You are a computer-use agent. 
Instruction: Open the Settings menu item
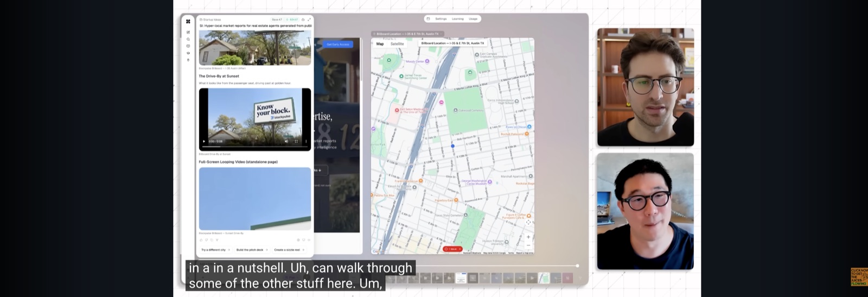pos(441,18)
